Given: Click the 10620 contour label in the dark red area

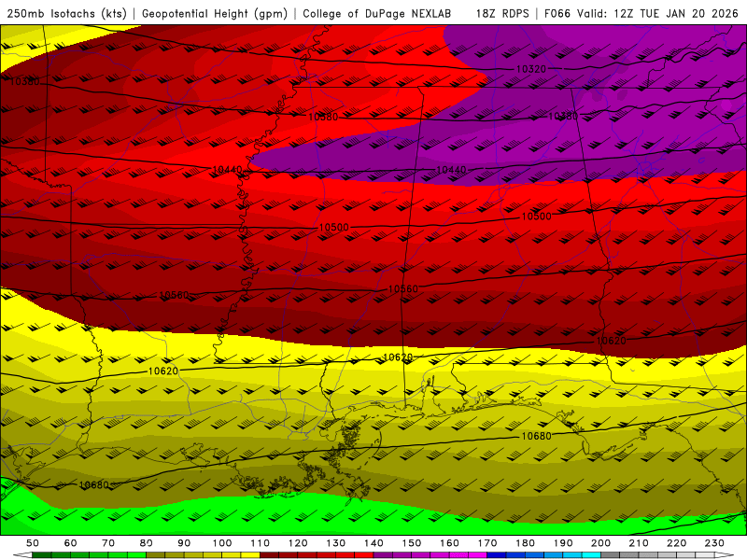Looking at the screenshot, I should click(612, 341).
